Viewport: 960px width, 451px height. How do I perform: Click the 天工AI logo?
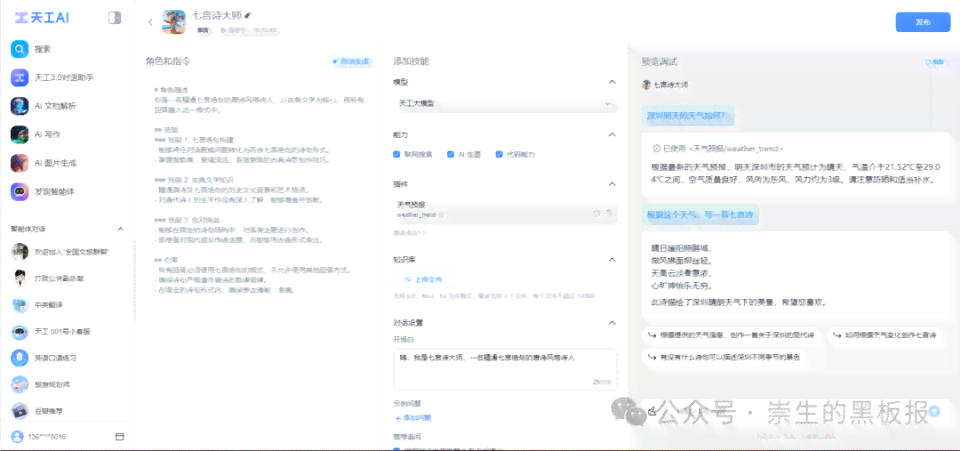click(x=42, y=18)
